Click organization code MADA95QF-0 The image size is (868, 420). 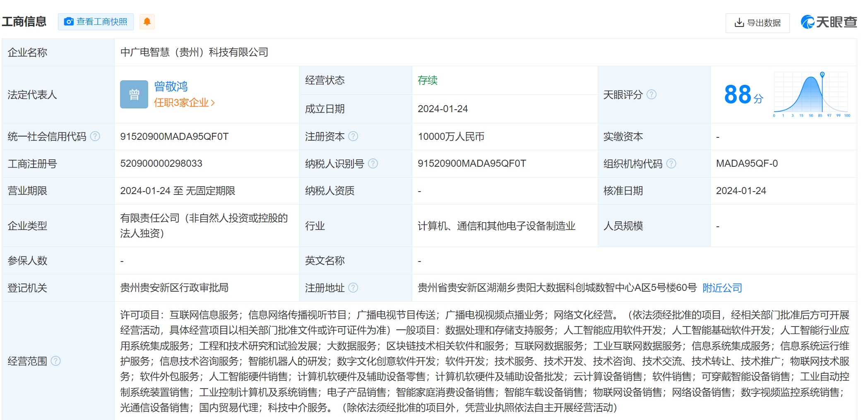(x=747, y=163)
